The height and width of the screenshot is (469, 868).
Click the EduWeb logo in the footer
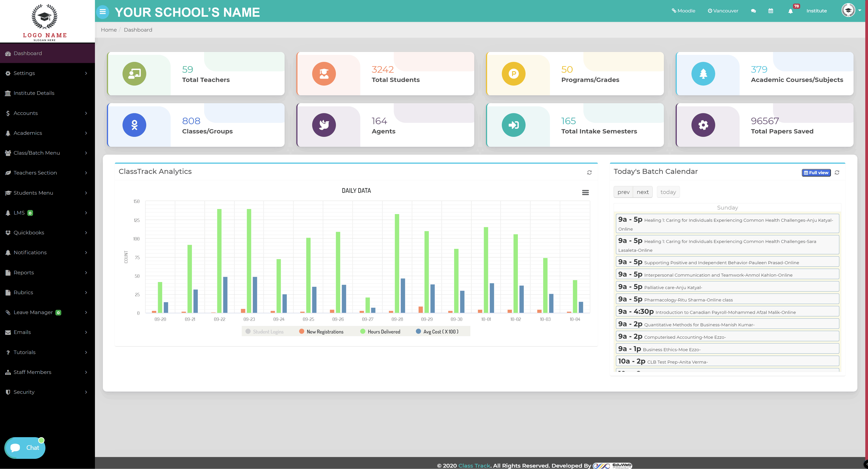coord(612,466)
